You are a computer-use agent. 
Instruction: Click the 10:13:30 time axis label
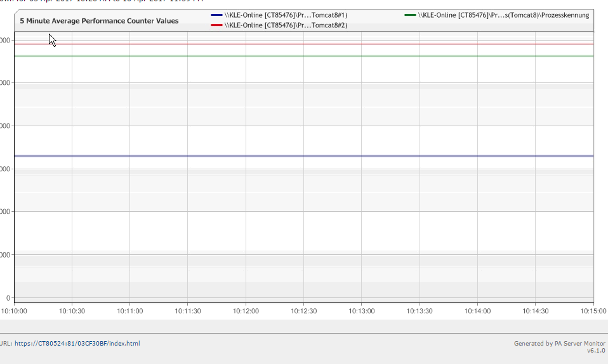coord(420,311)
